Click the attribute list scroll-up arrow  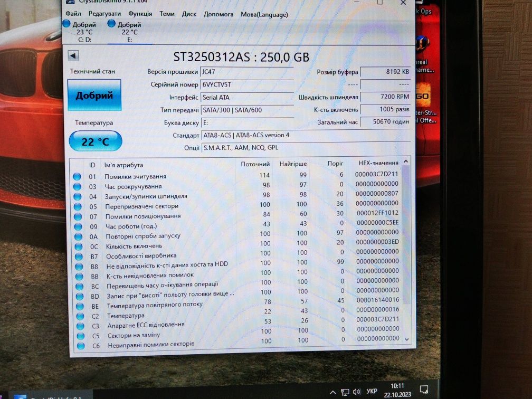406,162
